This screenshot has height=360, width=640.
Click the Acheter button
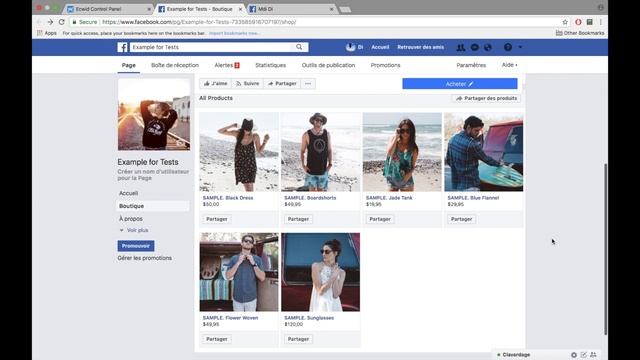click(460, 84)
